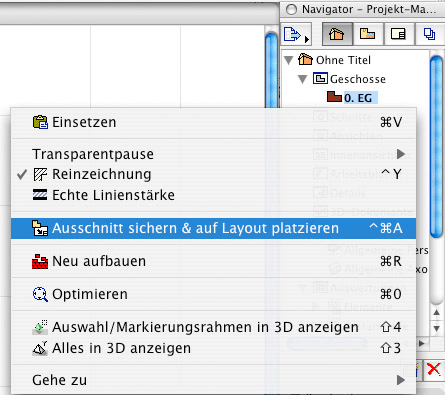Switch to the View Map folder icon

(367, 34)
